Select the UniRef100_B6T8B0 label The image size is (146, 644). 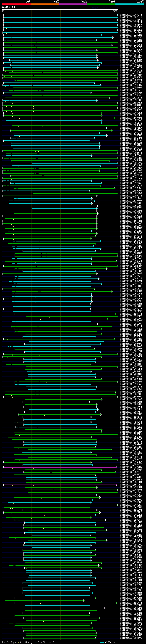(131, 354)
